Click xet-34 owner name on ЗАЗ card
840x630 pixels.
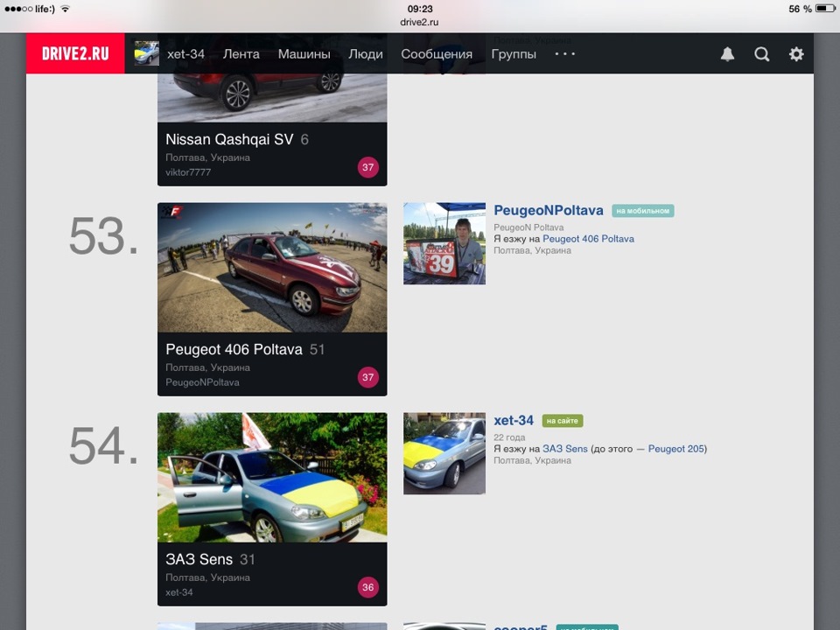point(178,592)
